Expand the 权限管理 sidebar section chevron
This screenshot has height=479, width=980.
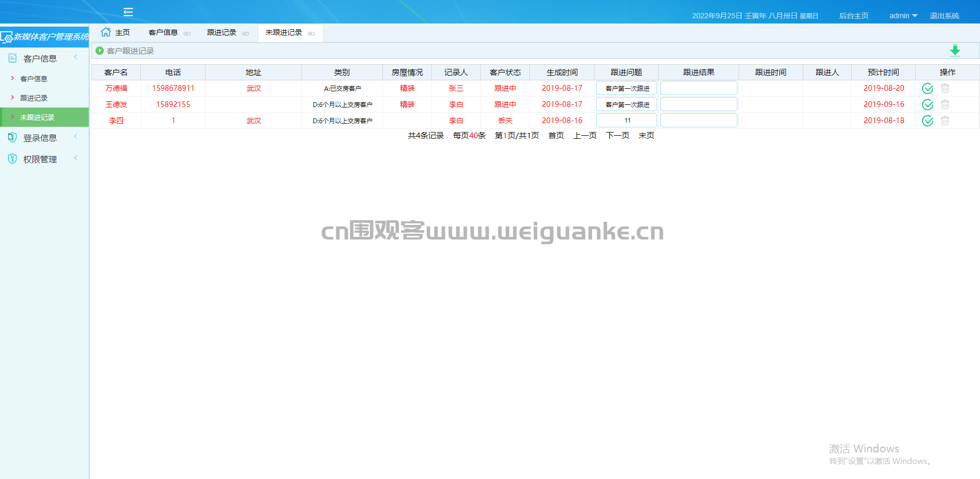point(76,158)
